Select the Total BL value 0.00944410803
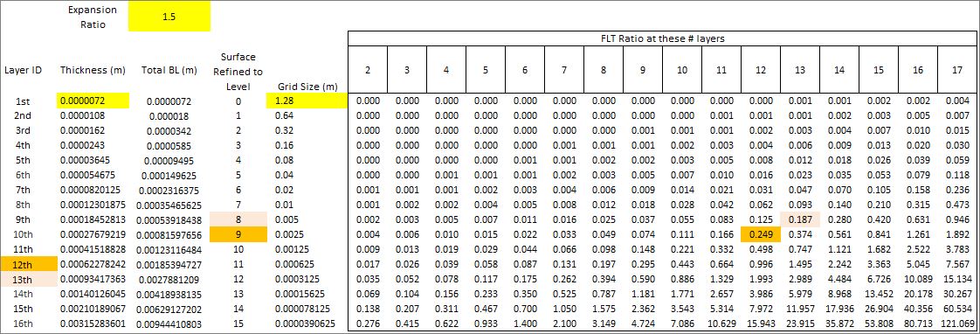The width and height of the screenshot is (980, 334). click(x=169, y=324)
